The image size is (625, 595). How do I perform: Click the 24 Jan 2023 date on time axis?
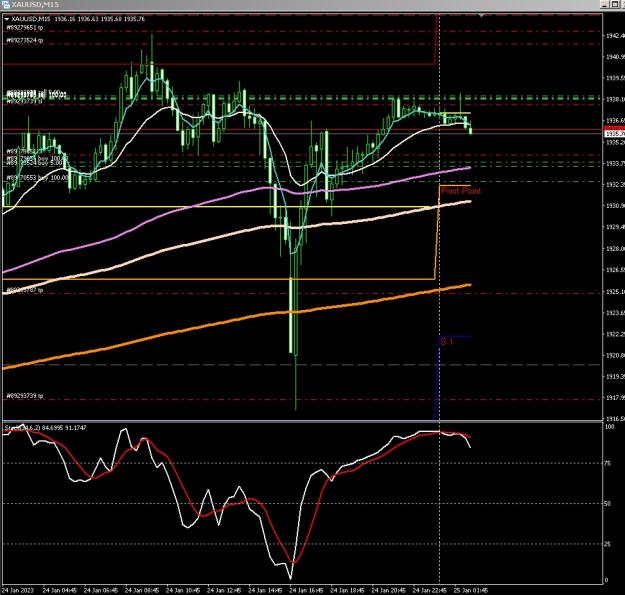(x=18, y=590)
